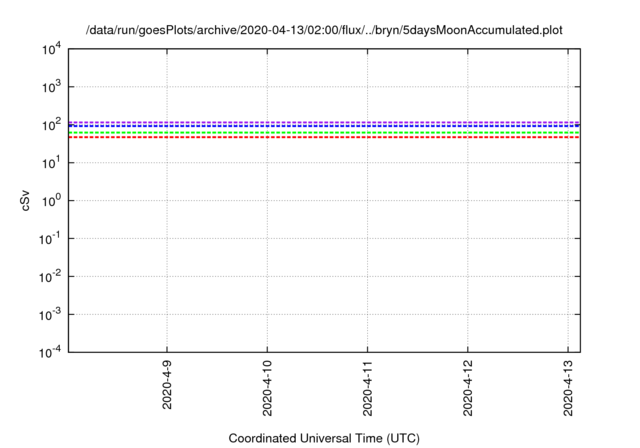Click the 10^-2 y-axis tick label
The height and width of the screenshot is (448, 640).
pos(50,277)
